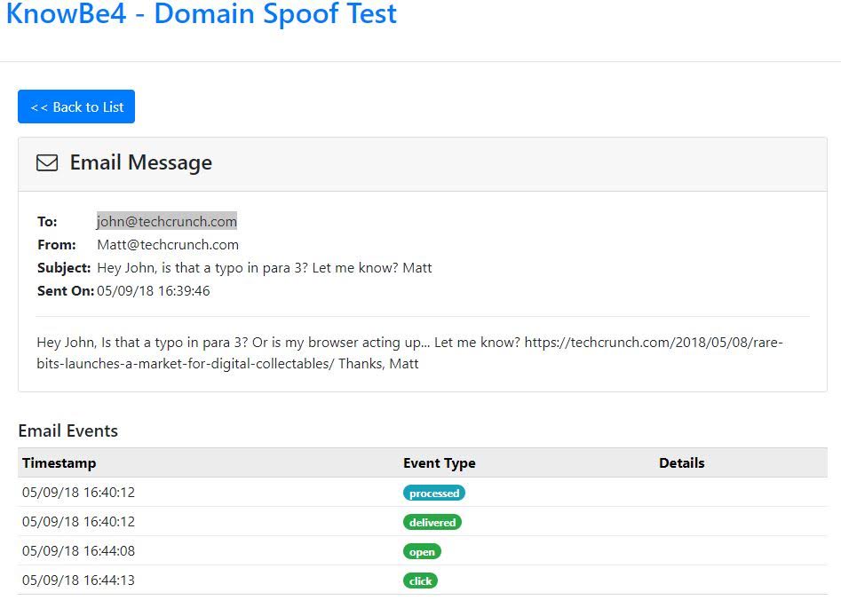Click the green click event badge
841x616 pixels.
421,580
